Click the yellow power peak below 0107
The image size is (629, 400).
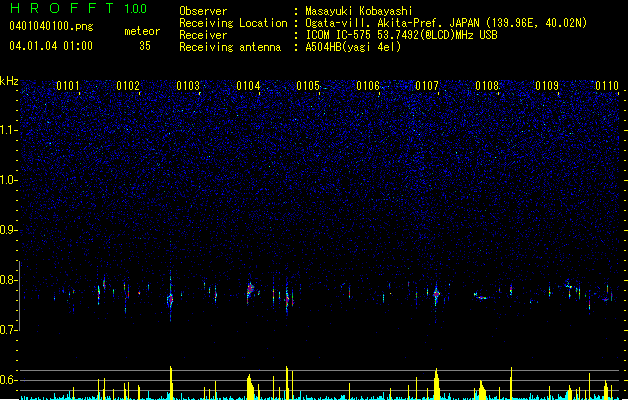pyautogui.click(x=436, y=384)
